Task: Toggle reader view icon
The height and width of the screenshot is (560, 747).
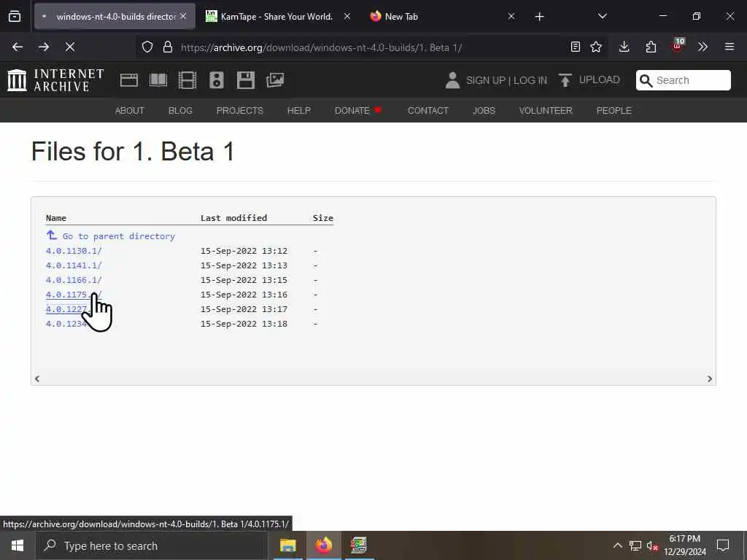Action: pos(576,47)
